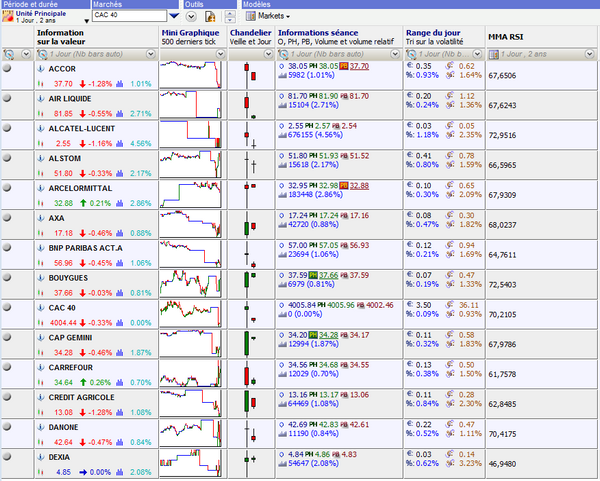Click the up/down stepper under Outils
This screenshot has height=481, width=600.
pos(230,16)
